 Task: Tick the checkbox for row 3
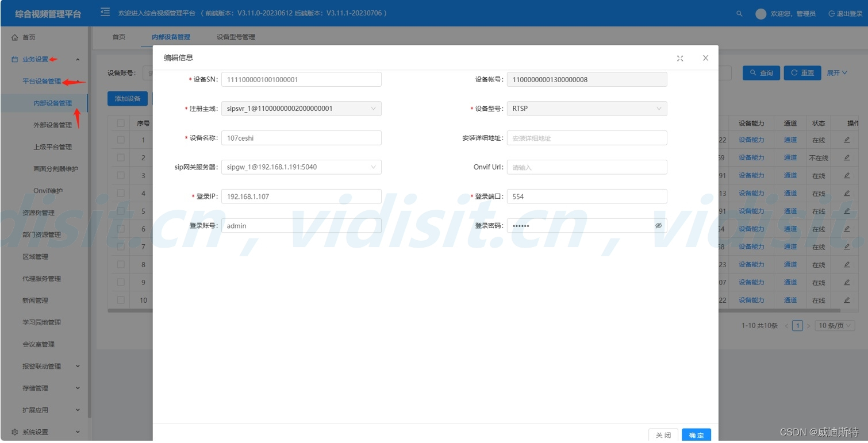(x=121, y=175)
